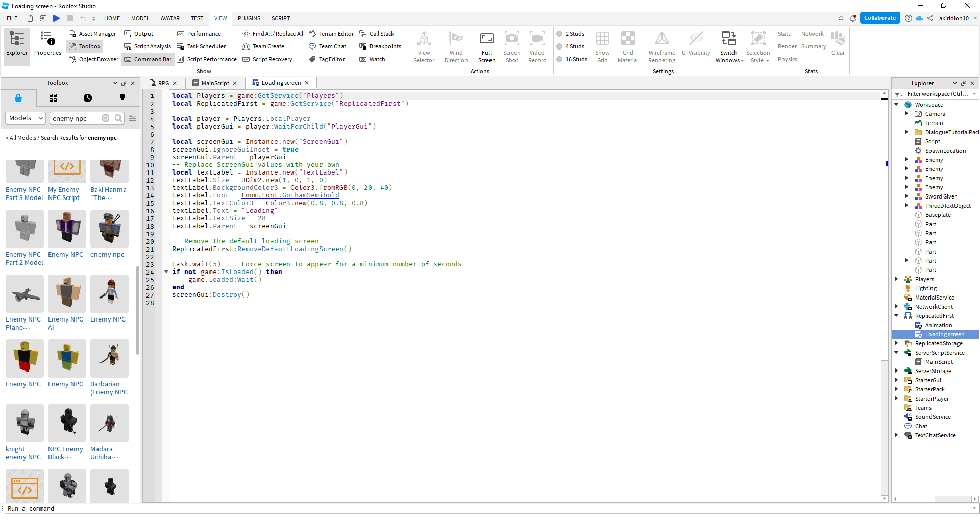Click the Collaborate button
980x519 pixels.
[x=879, y=18]
